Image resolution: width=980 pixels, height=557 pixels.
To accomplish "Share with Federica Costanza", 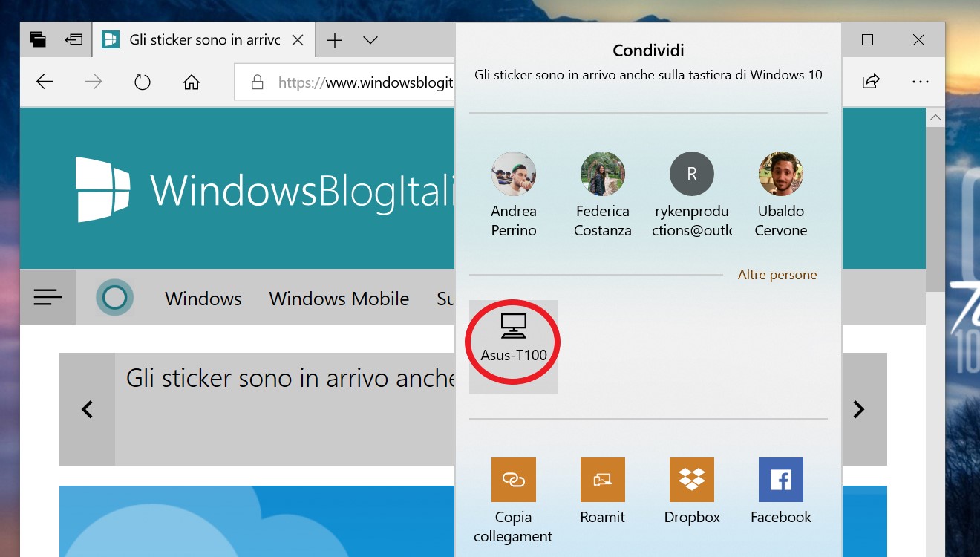I will point(603,195).
